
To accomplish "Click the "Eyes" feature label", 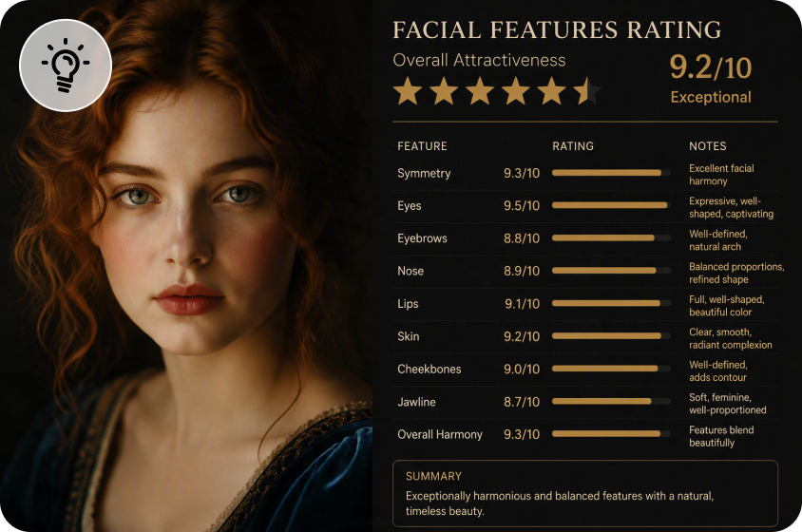I will 410,205.
